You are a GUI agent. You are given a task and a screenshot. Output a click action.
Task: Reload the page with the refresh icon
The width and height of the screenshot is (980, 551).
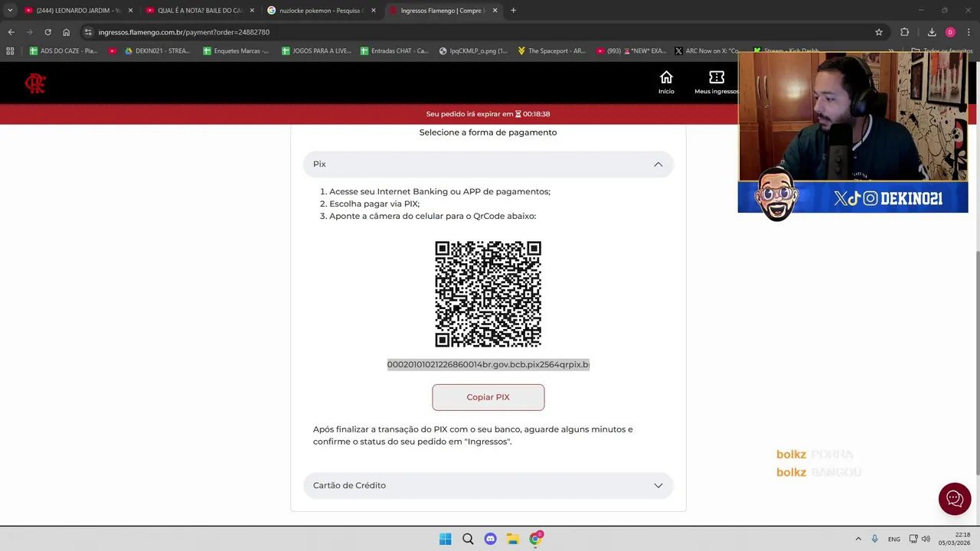47,32
